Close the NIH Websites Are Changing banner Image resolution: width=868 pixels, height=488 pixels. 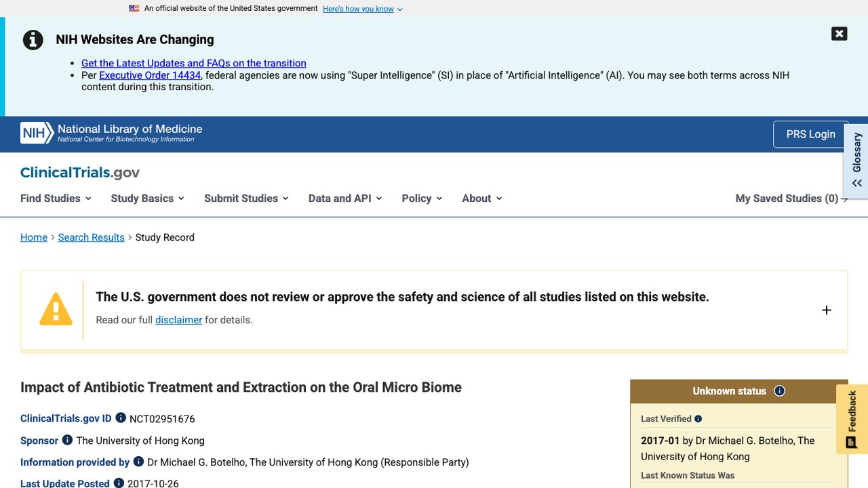[x=839, y=33]
